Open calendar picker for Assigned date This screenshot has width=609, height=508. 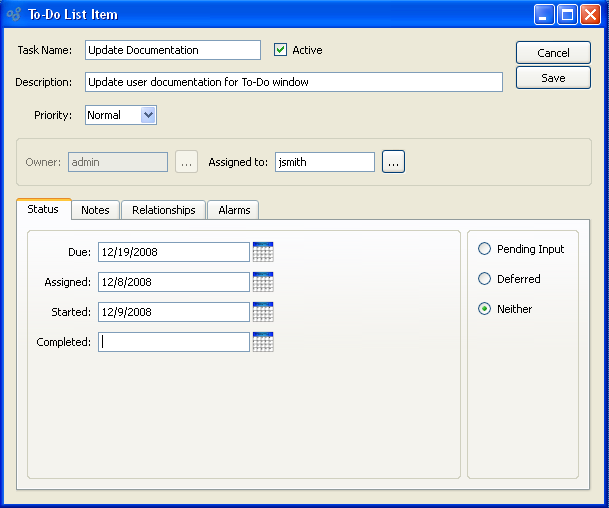tap(263, 282)
